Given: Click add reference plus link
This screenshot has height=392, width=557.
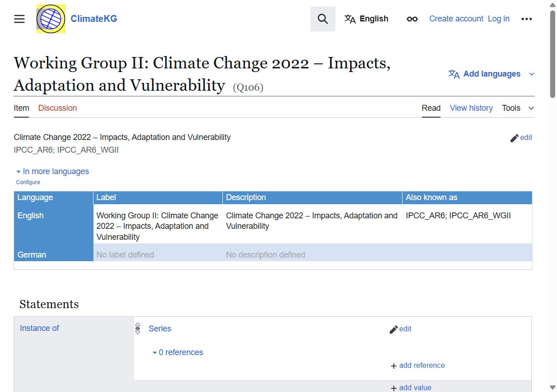Looking at the screenshot, I should point(418,366).
